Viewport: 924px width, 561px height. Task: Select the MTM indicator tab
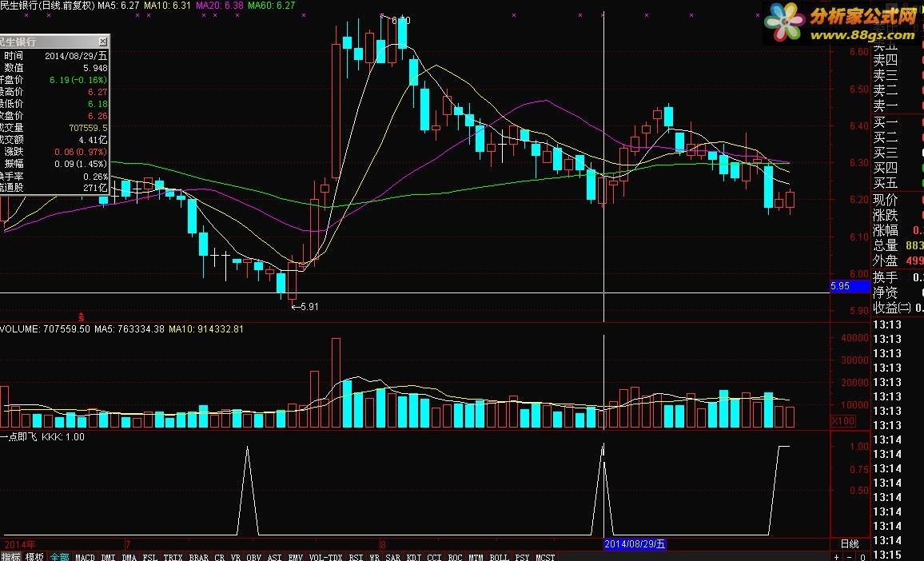pyautogui.click(x=476, y=557)
